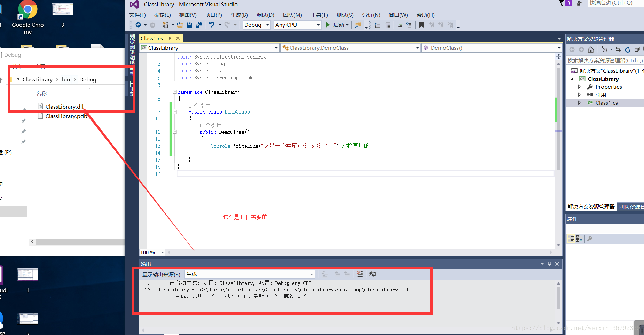Click the Navigate Backward arrow in toolbar

[138, 25]
